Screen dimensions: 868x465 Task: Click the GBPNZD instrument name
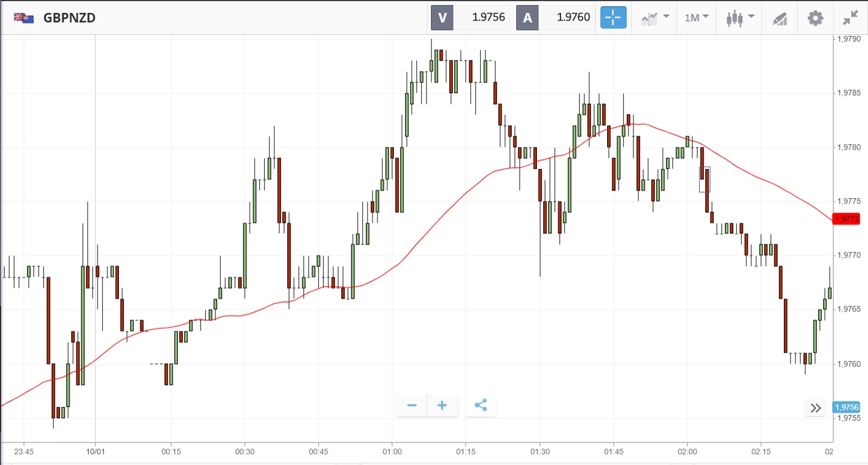70,18
